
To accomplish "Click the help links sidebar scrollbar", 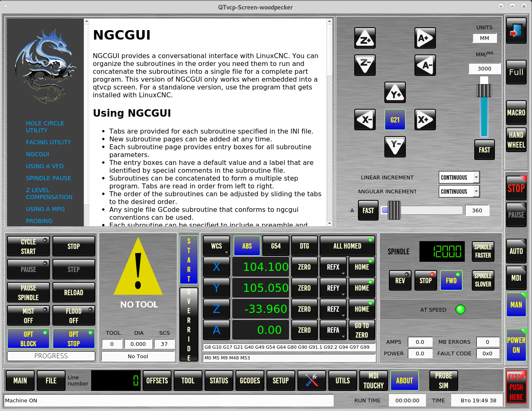I will [87, 122].
